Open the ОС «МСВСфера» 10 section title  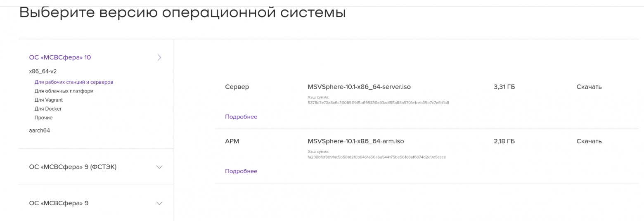click(60, 57)
